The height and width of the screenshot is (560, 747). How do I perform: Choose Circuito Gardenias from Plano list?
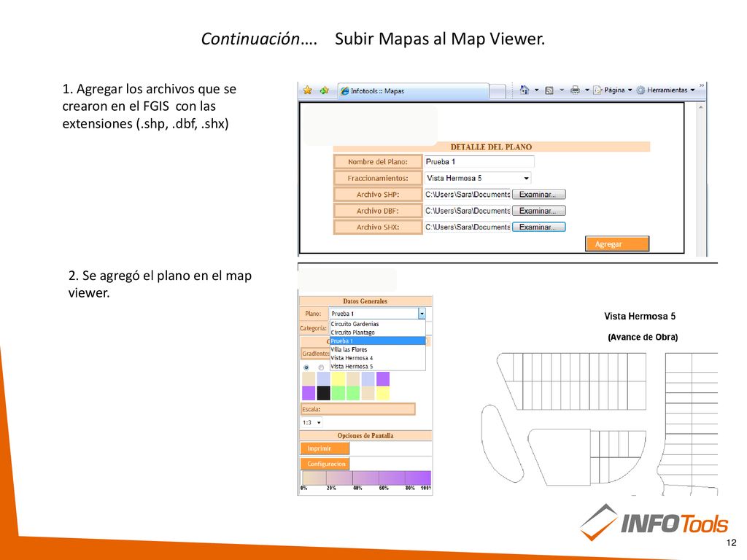(x=377, y=324)
